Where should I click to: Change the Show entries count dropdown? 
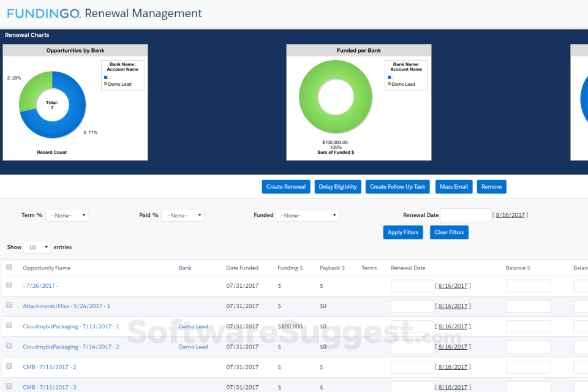pyautogui.click(x=37, y=247)
